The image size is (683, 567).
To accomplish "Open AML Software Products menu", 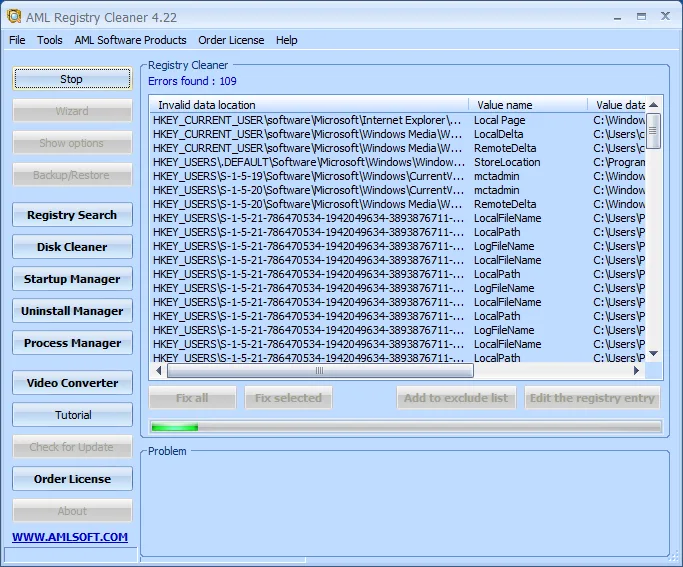I will coord(130,40).
